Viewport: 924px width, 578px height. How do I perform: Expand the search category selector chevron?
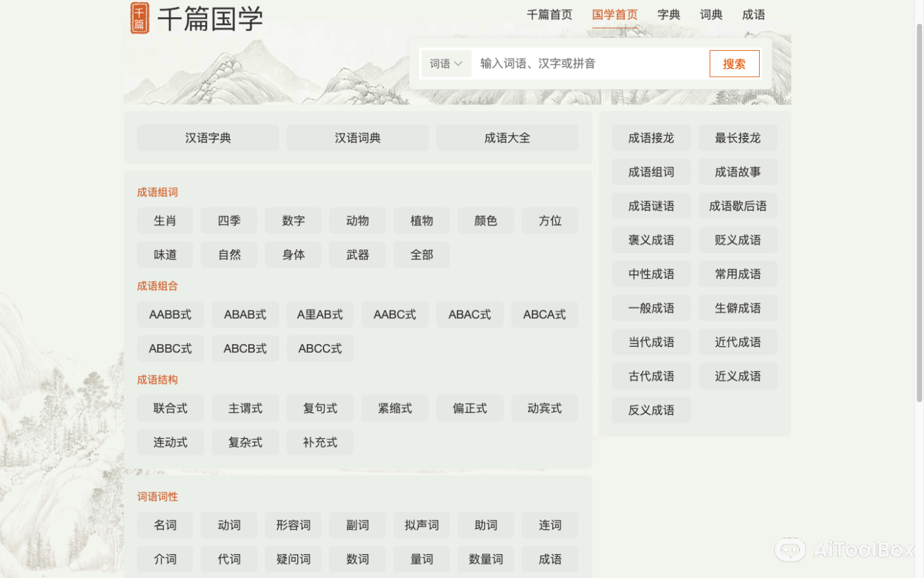pos(457,63)
